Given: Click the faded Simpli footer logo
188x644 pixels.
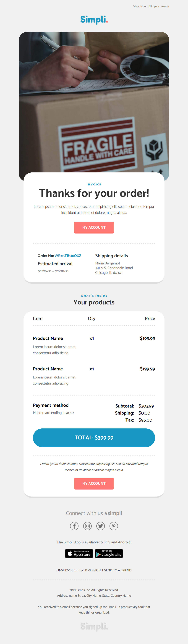Looking at the screenshot, I should pyautogui.click(x=94, y=627).
